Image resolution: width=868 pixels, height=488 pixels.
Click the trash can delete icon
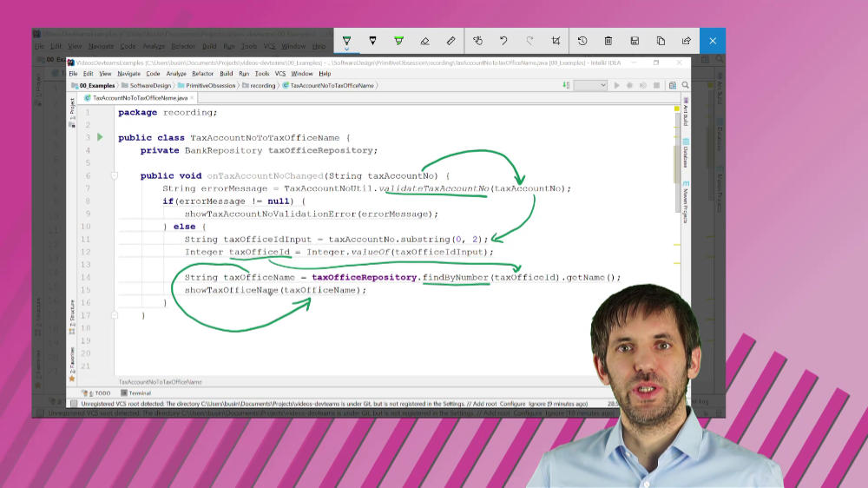pyautogui.click(x=608, y=41)
